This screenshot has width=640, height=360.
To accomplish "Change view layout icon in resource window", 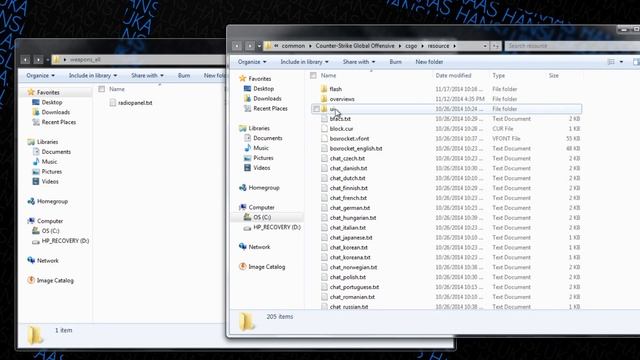I will 611,62.
